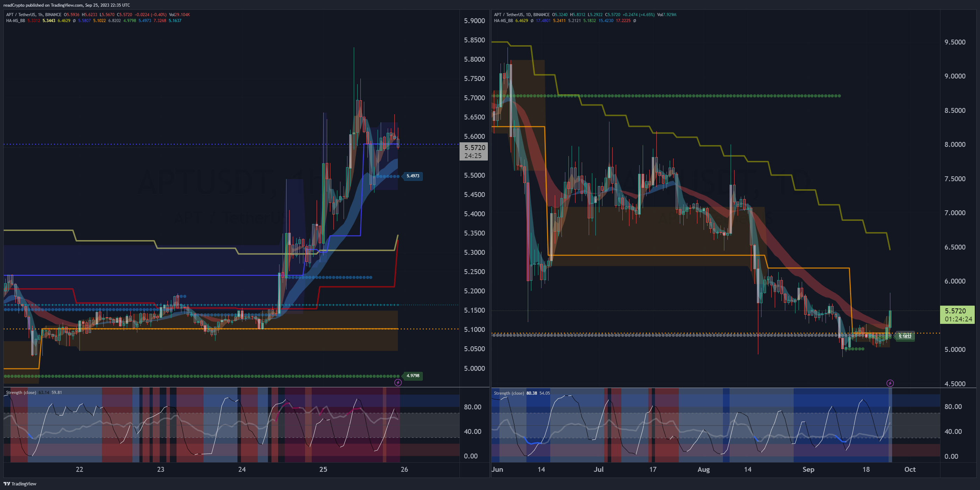Click the -0.0224 (-0.40%) change value

click(x=151, y=14)
